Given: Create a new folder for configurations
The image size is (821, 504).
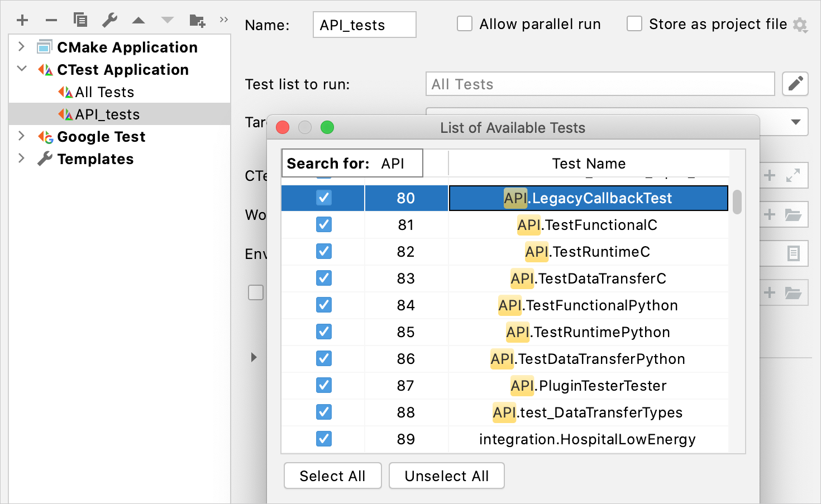Looking at the screenshot, I should pyautogui.click(x=197, y=20).
